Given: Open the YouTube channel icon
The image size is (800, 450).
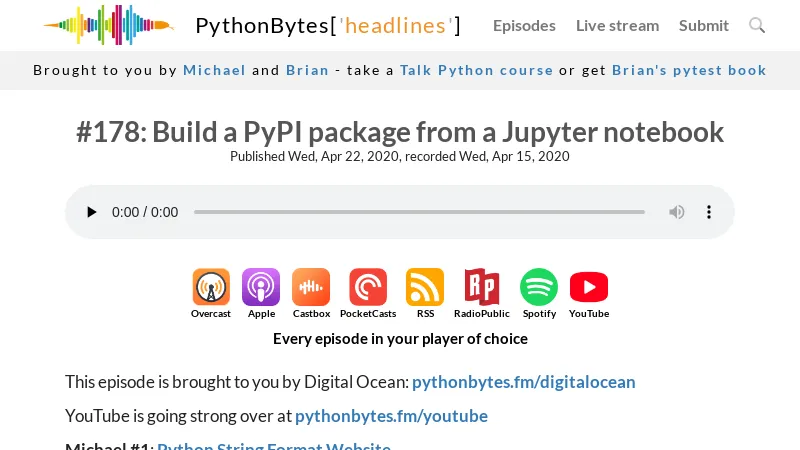Looking at the screenshot, I should [x=589, y=288].
